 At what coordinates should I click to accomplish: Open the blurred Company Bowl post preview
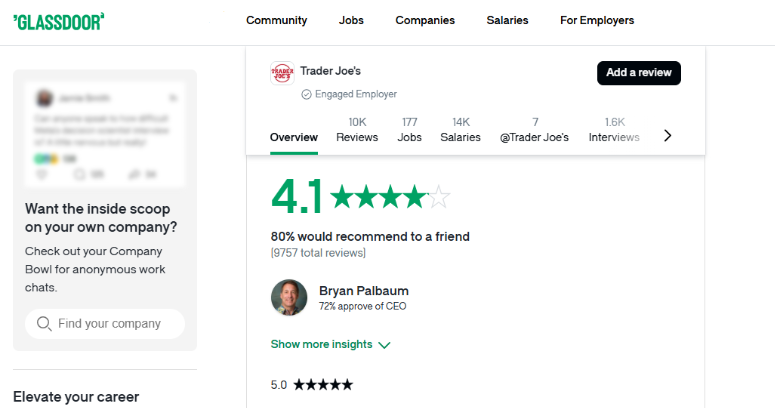tap(105, 135)
